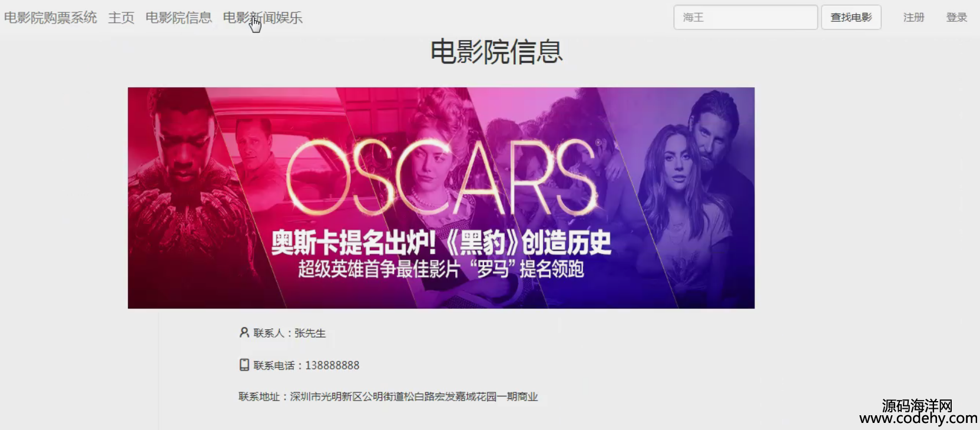Click the 电影院信息 page heading
Screen dimensions: 980x430
[x=496, y=52]
